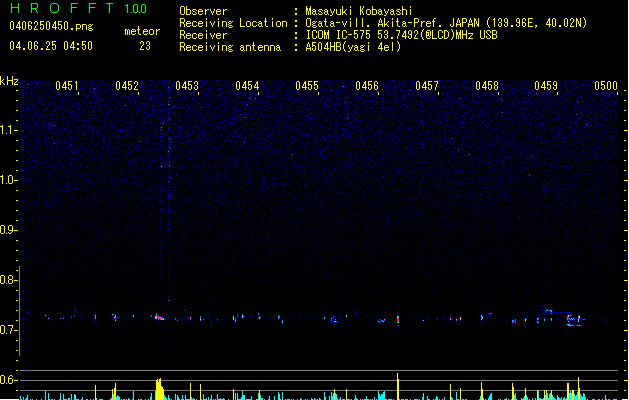Click the 'Receiving Location' field label

pyautogui.click(x=233, y=23)
